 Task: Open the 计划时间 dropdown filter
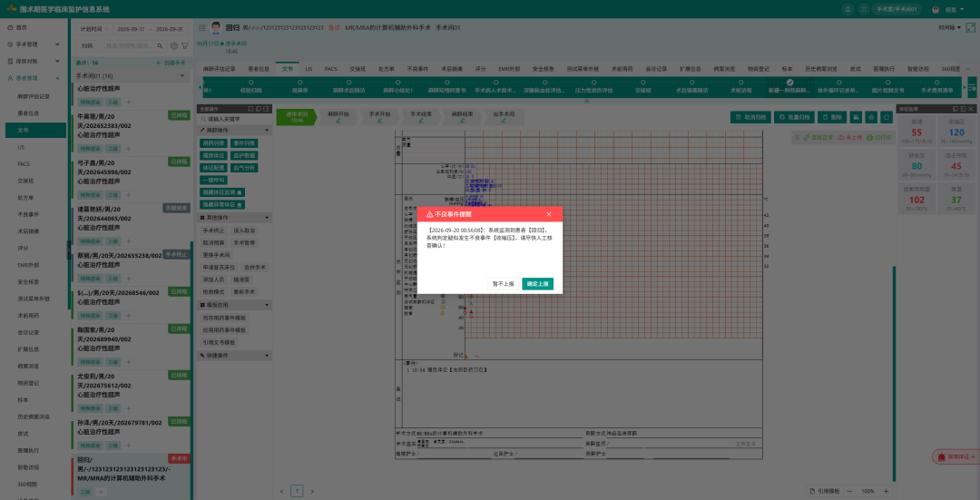pos(93,29)
